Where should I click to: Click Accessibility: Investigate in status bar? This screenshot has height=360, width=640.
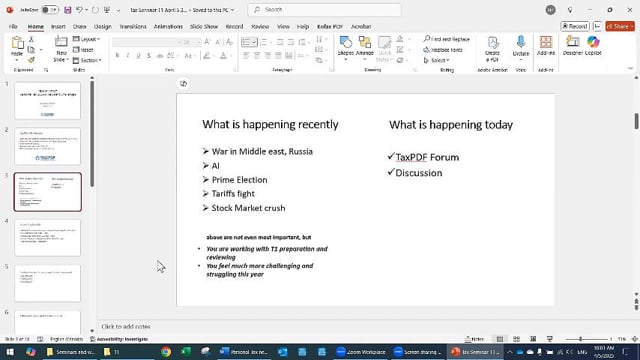tap(119, 339)
